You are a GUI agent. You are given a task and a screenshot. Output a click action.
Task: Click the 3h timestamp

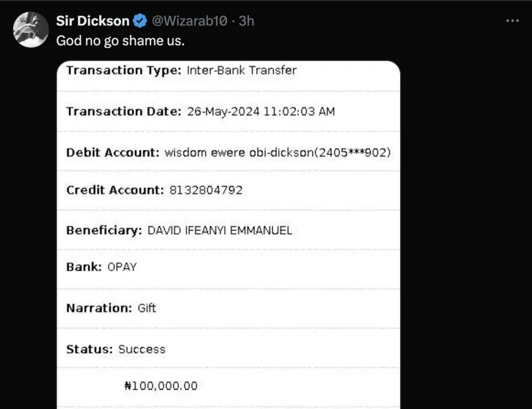click(246, 21)
